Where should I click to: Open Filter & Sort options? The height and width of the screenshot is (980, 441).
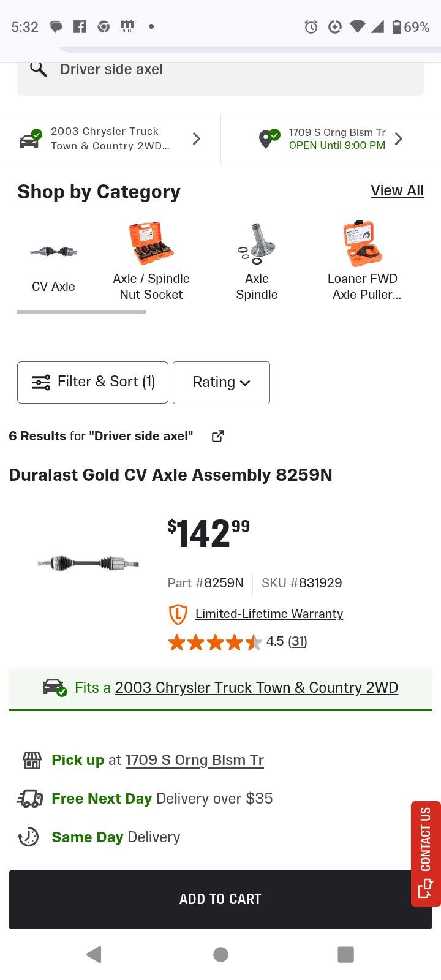(x=92, y=382)
